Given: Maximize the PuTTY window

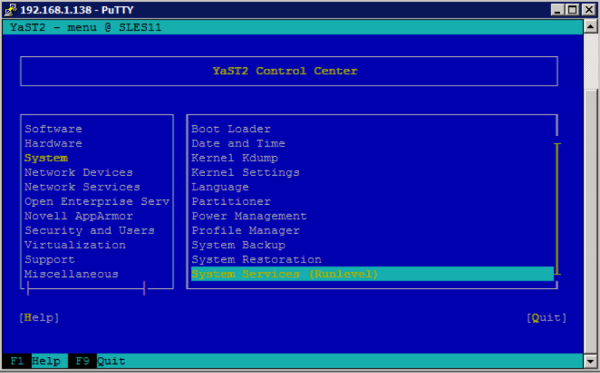Looking at the screenshot, I should coord(572,10).
